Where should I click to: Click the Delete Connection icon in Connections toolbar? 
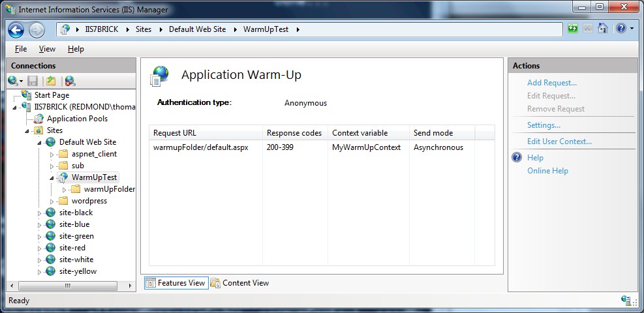(70, 81)
